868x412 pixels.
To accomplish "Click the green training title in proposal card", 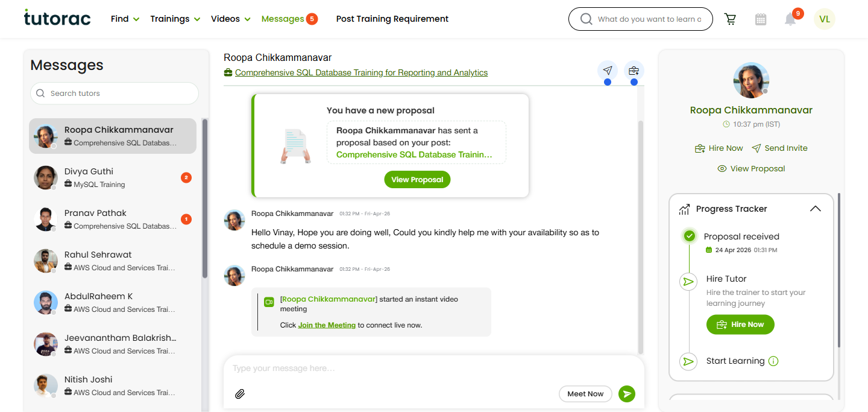I will (414, 154).
